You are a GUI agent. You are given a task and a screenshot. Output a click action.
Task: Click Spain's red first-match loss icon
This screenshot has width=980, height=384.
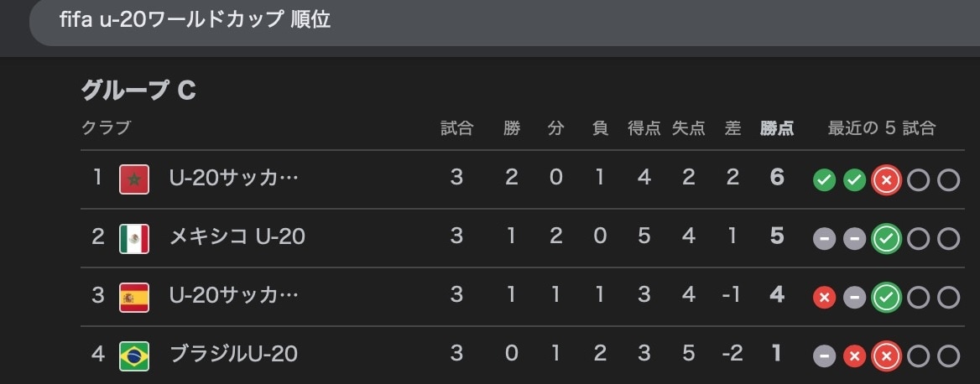click(824, 298)
